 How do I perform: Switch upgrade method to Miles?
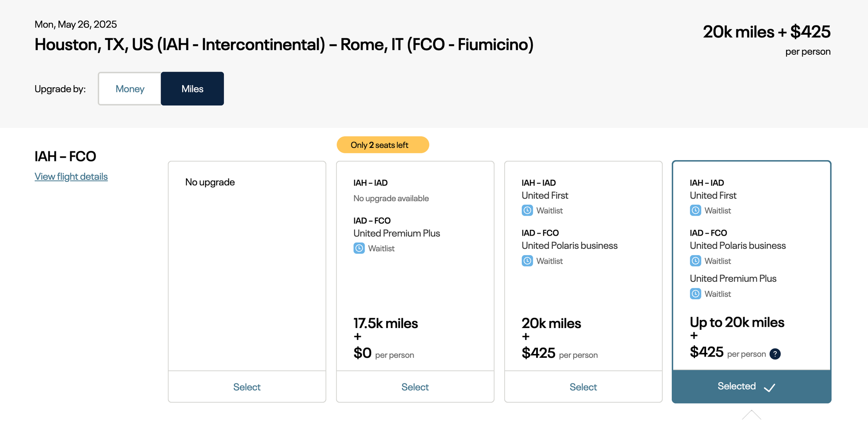coord(192,89)
